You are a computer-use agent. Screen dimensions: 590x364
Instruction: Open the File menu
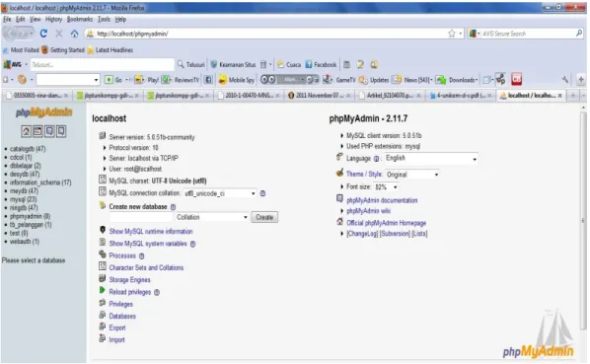[x=7, y=19]
